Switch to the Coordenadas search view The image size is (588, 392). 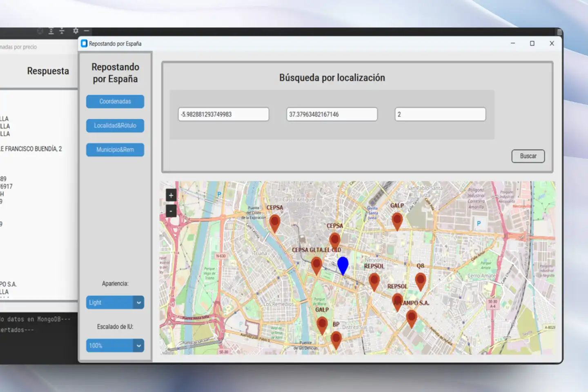tap(115, 101)
